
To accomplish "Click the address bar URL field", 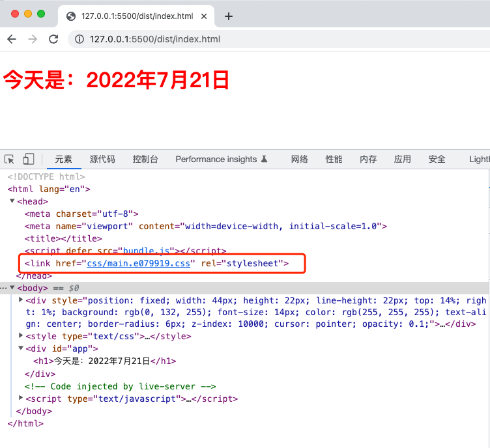I will coord(278,39).
